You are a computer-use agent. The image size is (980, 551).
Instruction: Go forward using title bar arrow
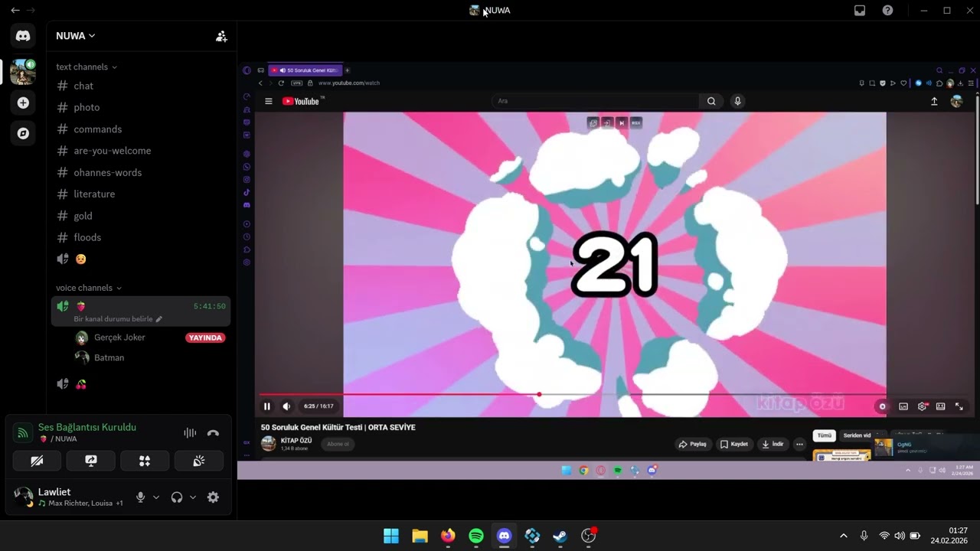tap(31, 10)
